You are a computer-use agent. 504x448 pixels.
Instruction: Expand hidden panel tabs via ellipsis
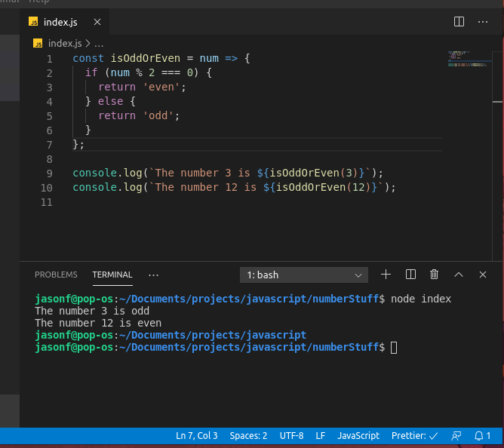point(154,275)
